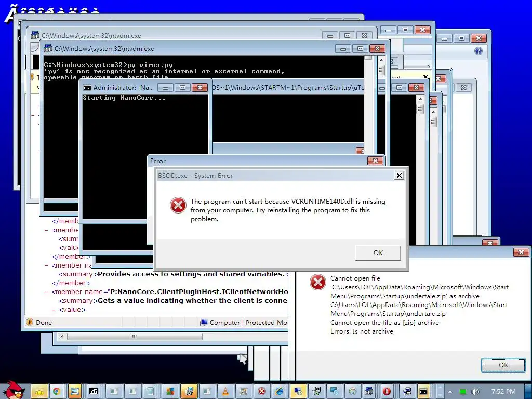Click the 'Done' status bar text
Image resolution: width=532 pixels, height=399 pixels.
point(44,322)
